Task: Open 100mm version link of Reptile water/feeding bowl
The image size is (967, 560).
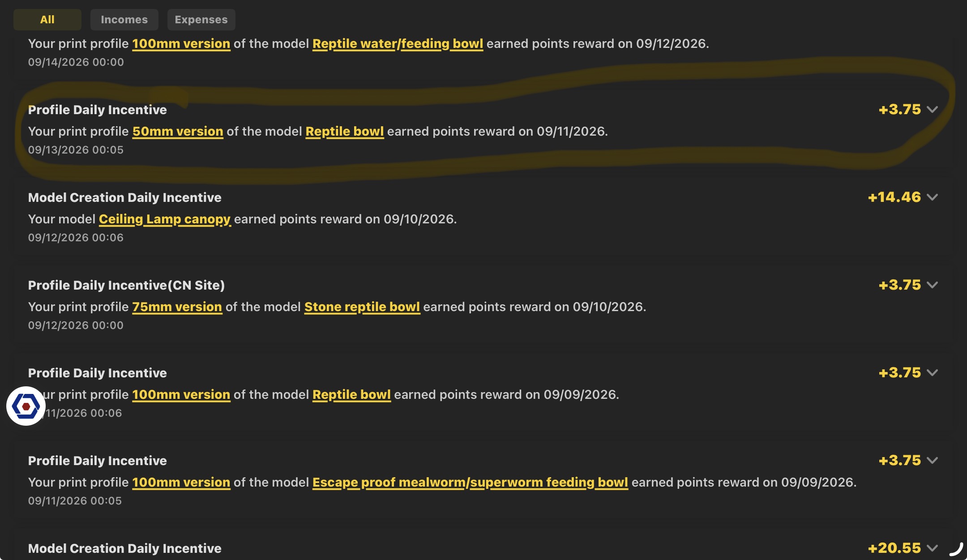Action: click(x=181, y=44)
